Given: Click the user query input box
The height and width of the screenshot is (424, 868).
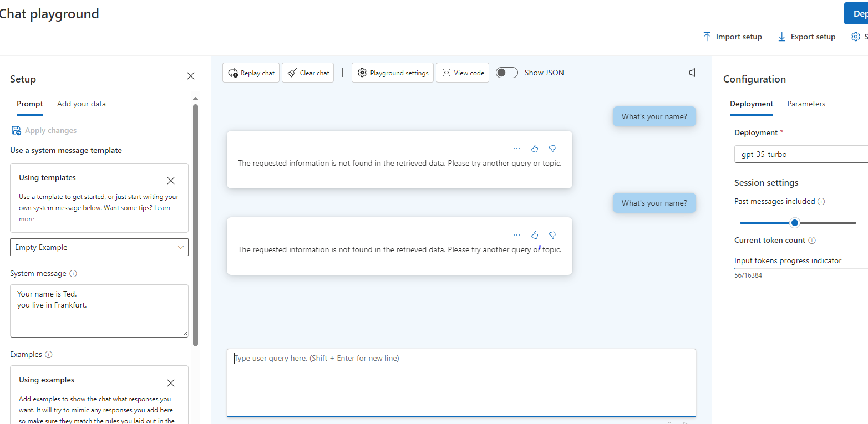Looking at the screenshot, I should (461, 382).
